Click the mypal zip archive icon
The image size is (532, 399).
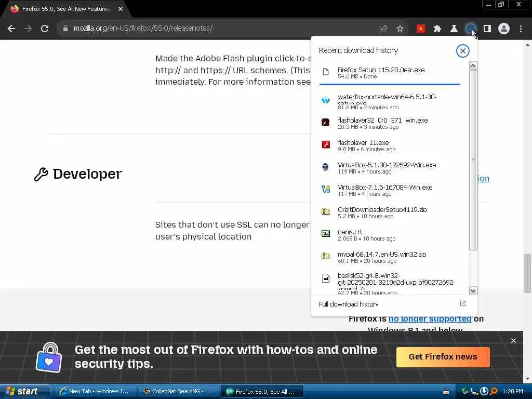point(325,256)
